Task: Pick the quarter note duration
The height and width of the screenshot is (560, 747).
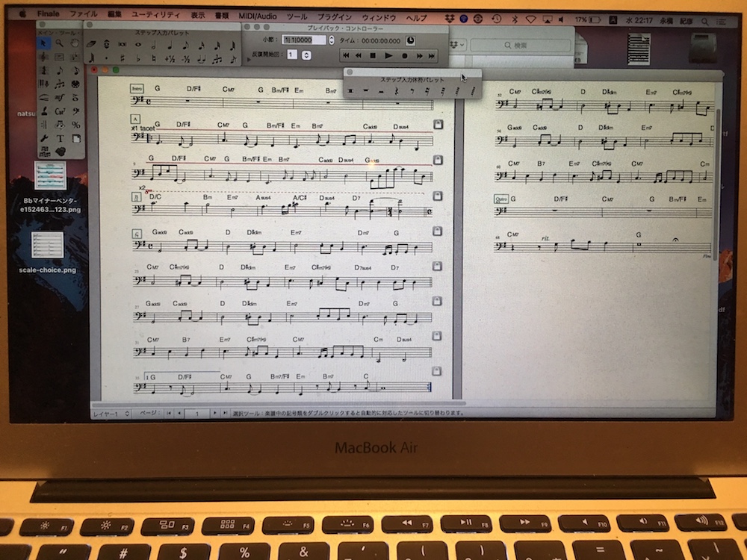Action: (x=170, y=46)
